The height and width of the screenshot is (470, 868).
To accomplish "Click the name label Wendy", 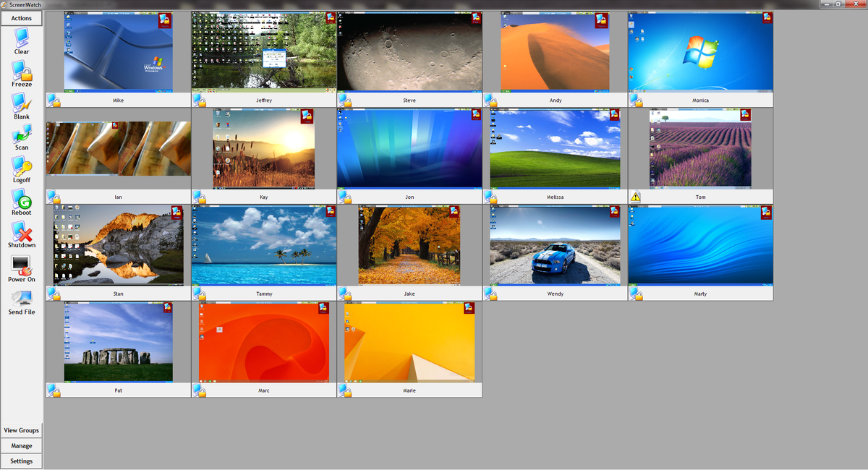I will (555, 294).
